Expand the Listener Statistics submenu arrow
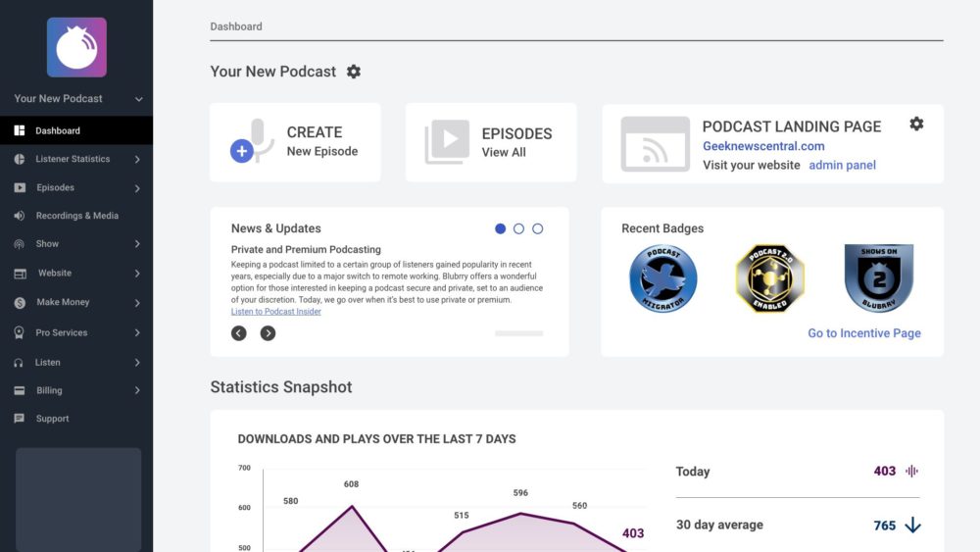Screen dimensions: 980x552 (137, 160)
